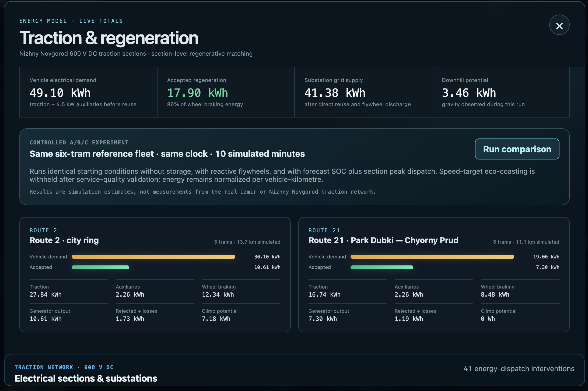The width and height of the screenshot is (588, 391).
Task: Click the Route 2 vehicle demand bar
Action: click(x=153, y=257)
